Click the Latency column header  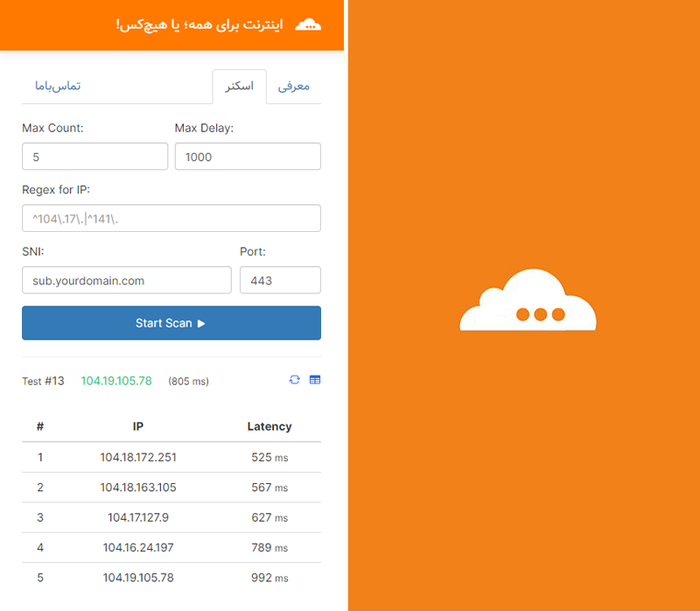tap(269, 426)
